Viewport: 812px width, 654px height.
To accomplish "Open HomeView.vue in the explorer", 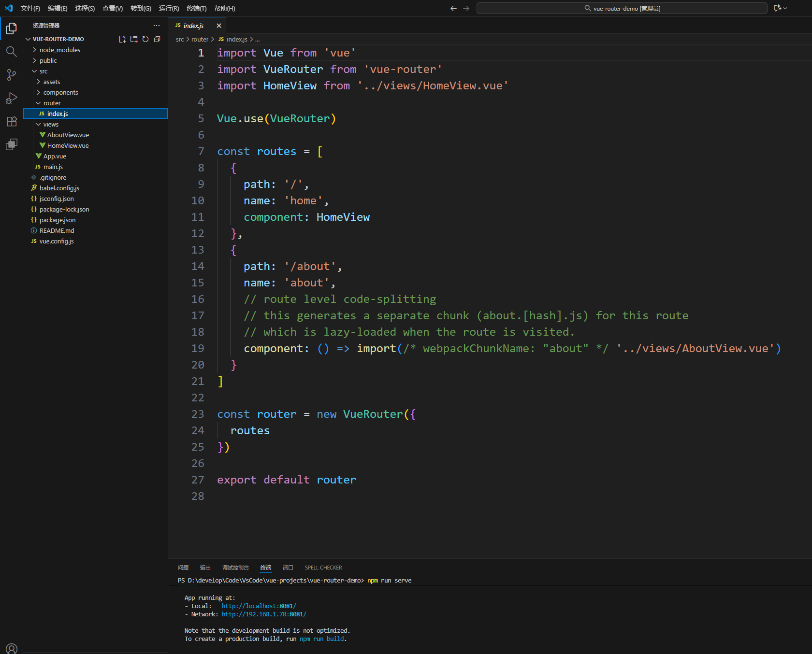I will click(x=68, y=145).
